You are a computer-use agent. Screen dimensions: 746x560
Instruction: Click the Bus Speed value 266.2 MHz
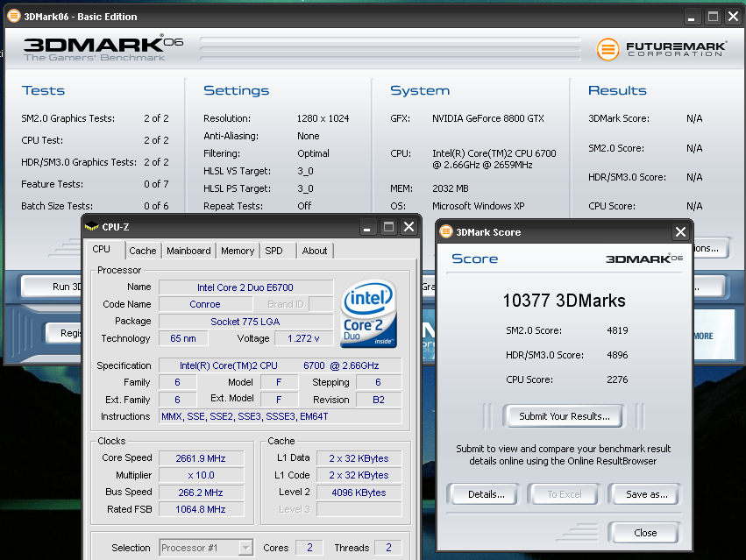point(201,493)
